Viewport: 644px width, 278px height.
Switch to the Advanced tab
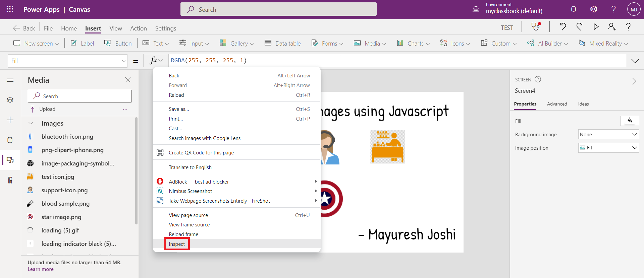pyautogui.click(x=557, y=104)
